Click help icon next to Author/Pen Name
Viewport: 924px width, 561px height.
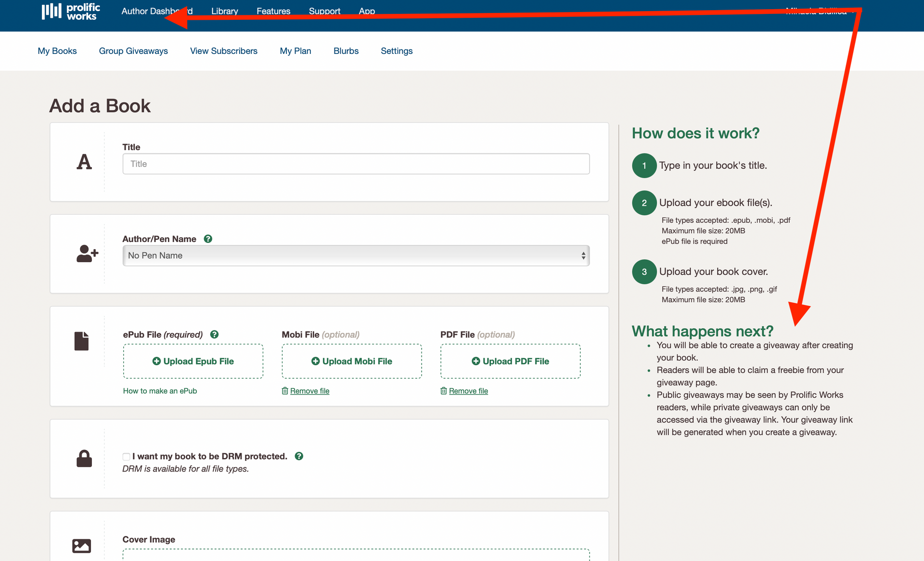pyautogui.click(x=208, y=239)
